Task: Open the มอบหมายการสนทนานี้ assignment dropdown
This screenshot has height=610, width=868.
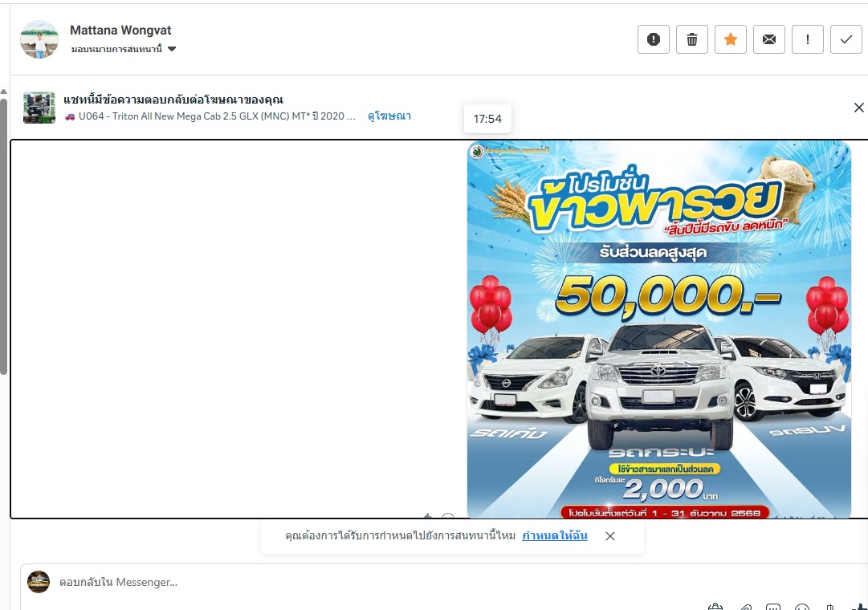Action: point(124,49)
